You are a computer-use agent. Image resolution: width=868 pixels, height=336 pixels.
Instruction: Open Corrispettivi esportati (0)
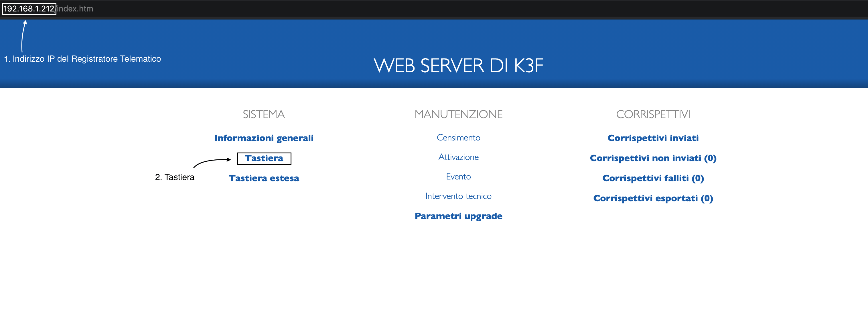653,198
